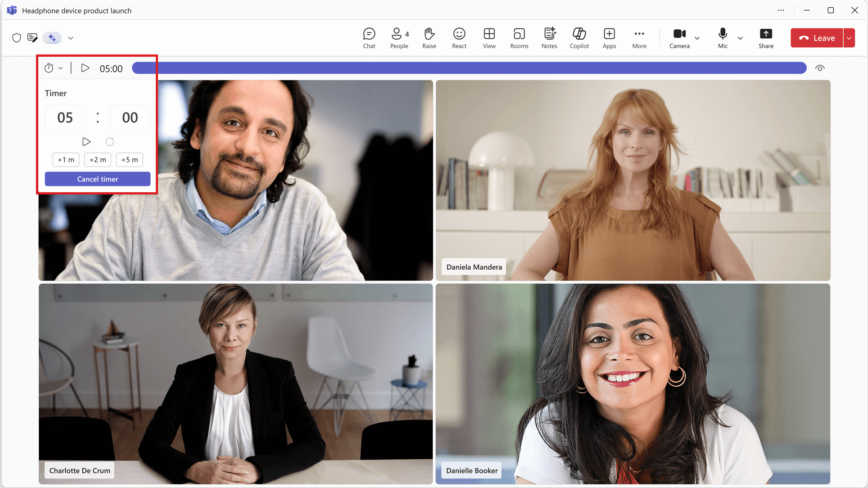Expand Mic options dropdown arrow
This screenshot has height=488, width=868.
click(x=740, y=38)
